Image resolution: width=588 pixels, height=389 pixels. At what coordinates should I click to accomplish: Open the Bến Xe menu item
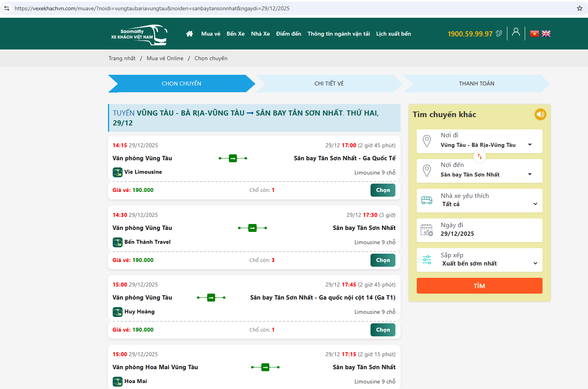tap(235, 34)
